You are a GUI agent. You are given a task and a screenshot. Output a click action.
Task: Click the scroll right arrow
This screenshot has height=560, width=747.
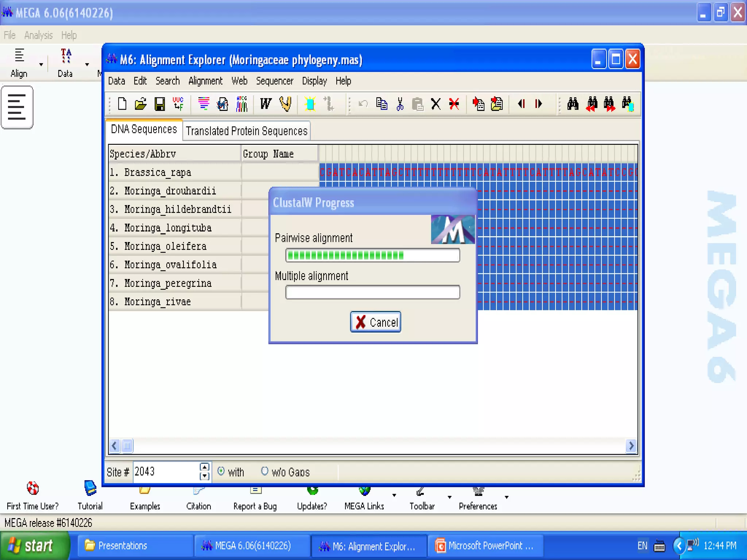pyautogui.click(x=631, y=446)
